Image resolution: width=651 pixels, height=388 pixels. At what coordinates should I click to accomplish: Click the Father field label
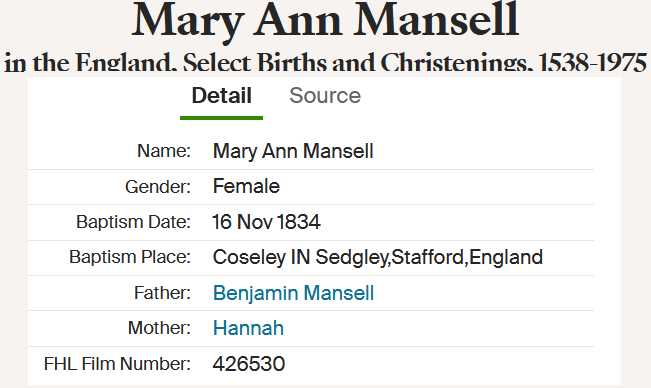162,293
